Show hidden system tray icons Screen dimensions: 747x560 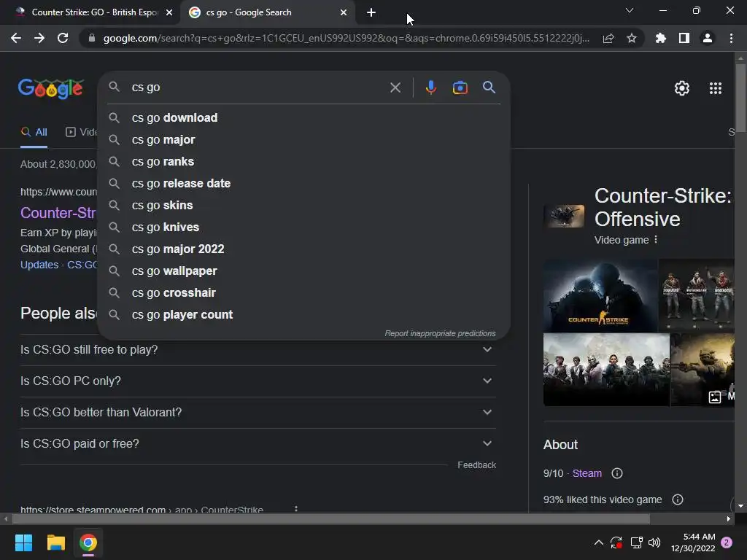tap(599, 542)
